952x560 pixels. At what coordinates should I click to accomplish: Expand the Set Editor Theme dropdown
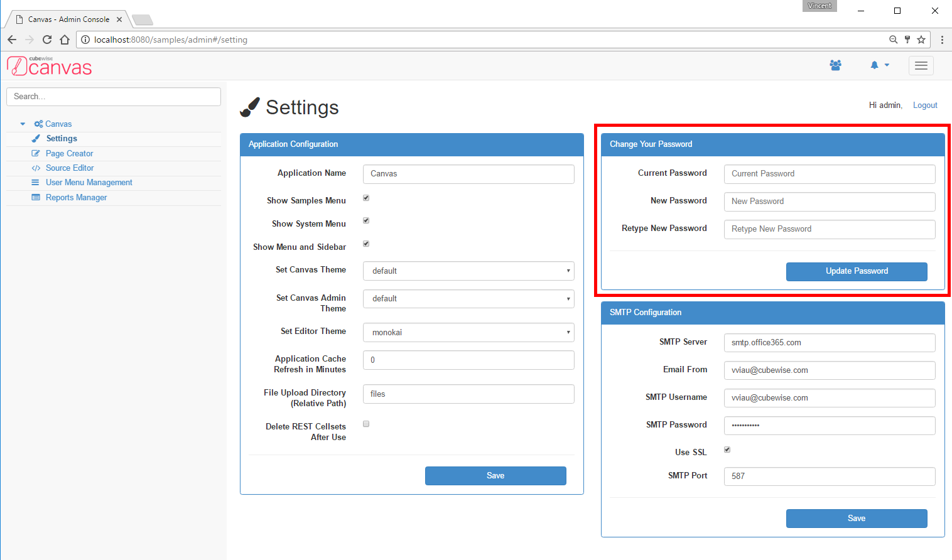[x=468, y=333]
